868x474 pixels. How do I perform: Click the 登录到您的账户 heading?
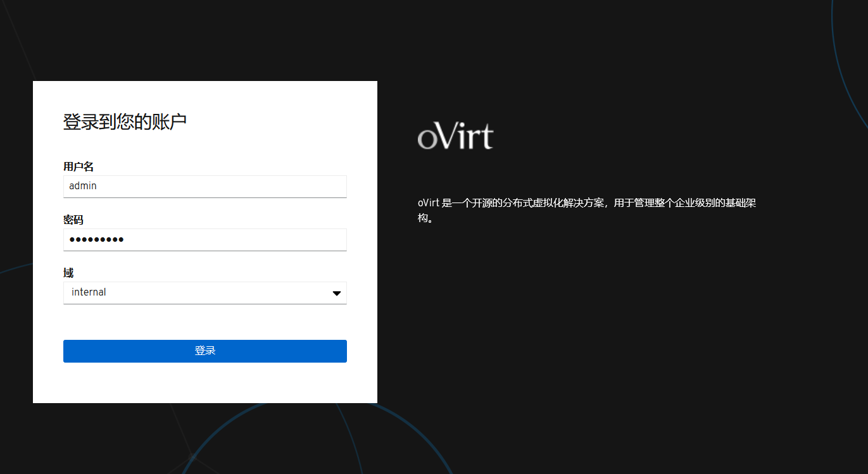pos(125,122)
